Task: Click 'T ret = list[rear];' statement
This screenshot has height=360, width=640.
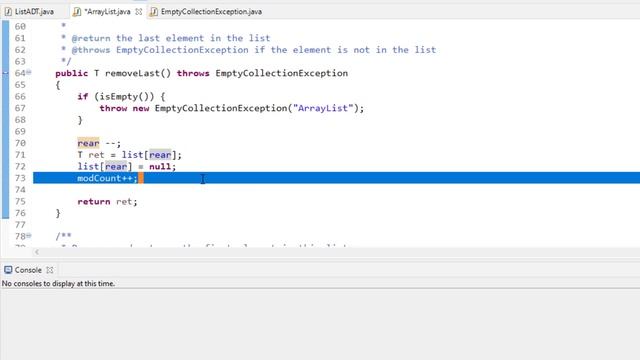Action: point(129,155)
